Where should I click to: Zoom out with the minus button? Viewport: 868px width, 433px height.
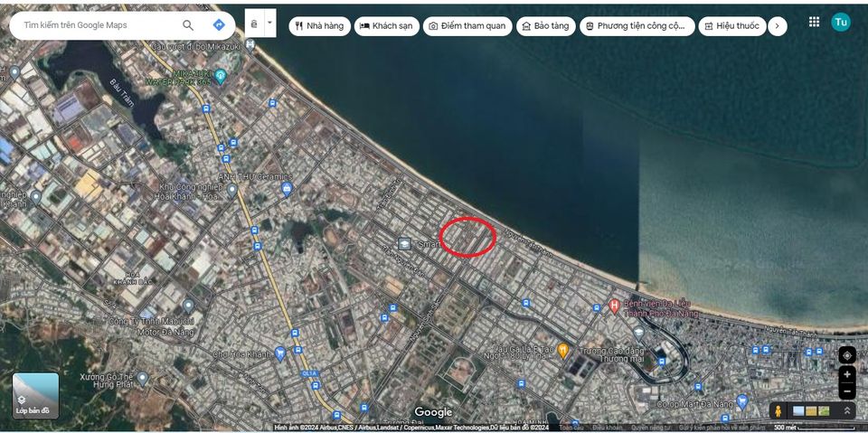(846, 391)
